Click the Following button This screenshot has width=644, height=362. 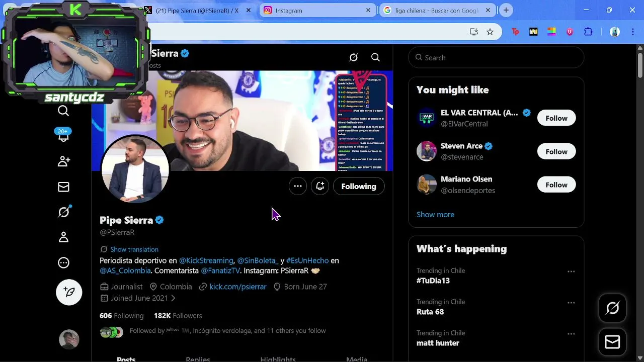point(359,186)
